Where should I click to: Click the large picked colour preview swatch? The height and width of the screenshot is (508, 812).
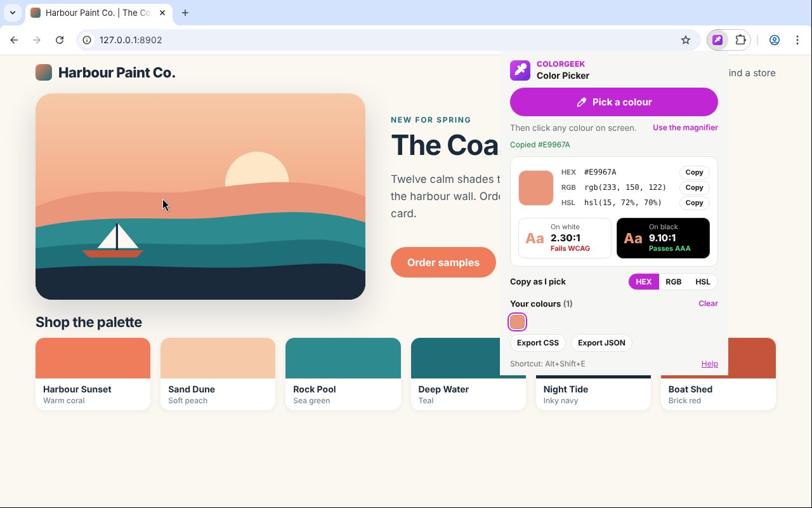[x=536, y=188]
